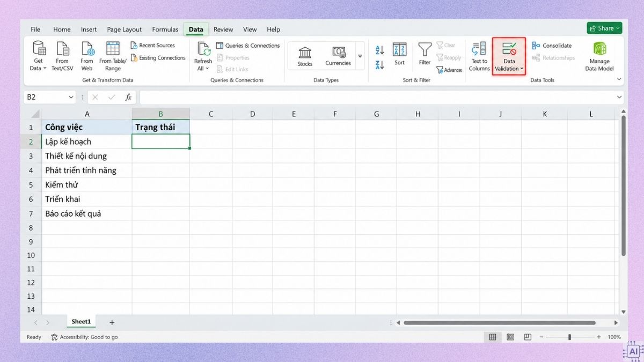Open Data Validation dropdown arrow
The image size is (644, 362).
522,69
